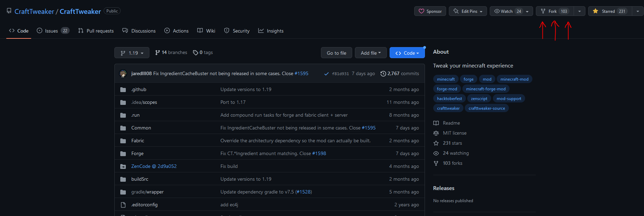Click the Sponsor heart button
644x216 pixels.
pos(430,11)
